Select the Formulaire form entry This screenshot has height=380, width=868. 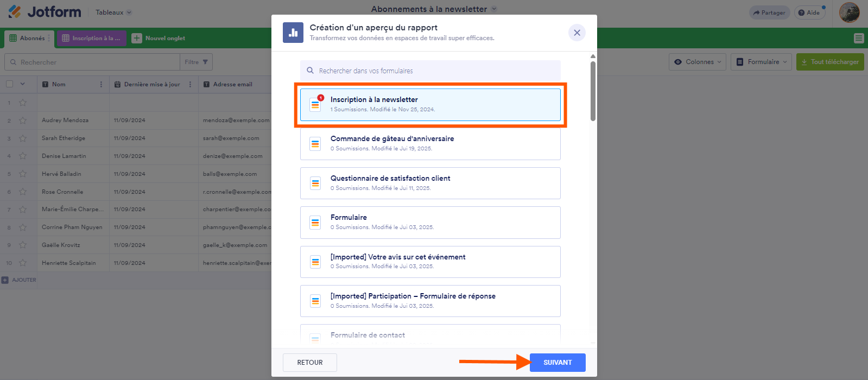(430, 223)
